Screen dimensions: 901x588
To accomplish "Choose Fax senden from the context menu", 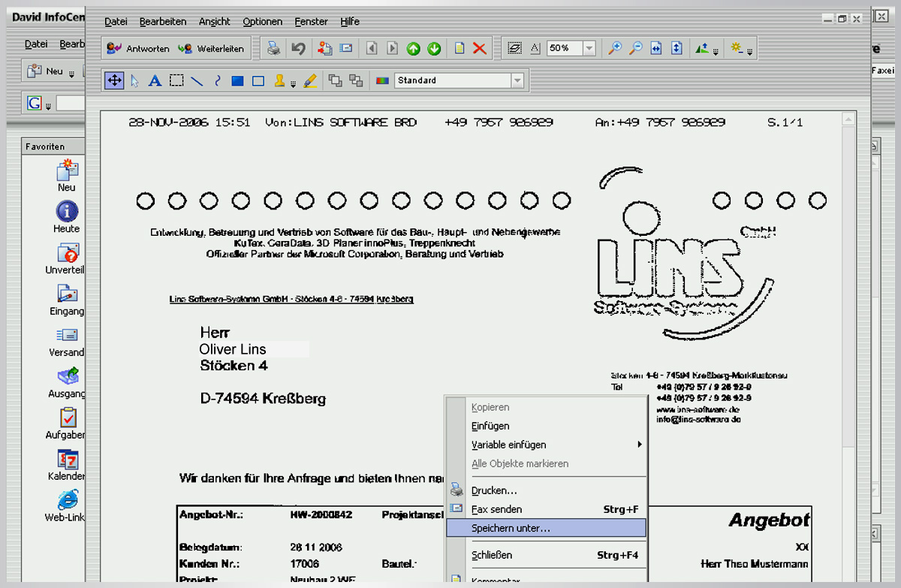I will coord(546,509).
